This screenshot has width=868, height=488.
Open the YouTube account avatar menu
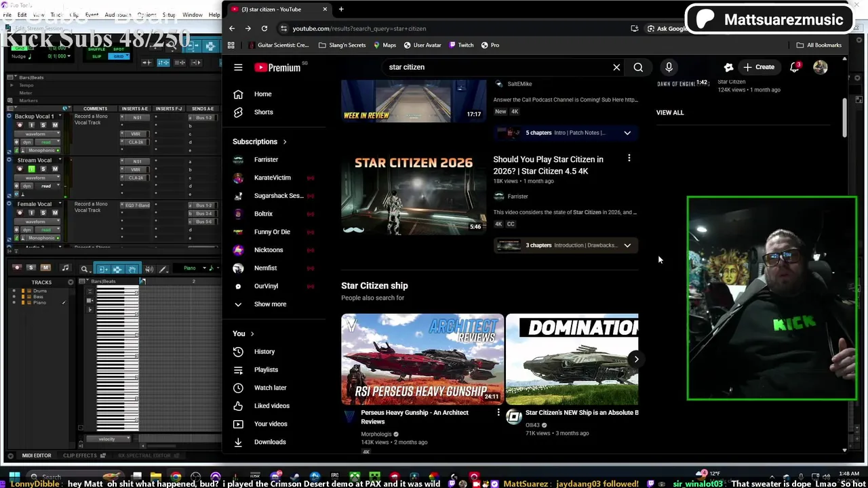pos(821,67)
